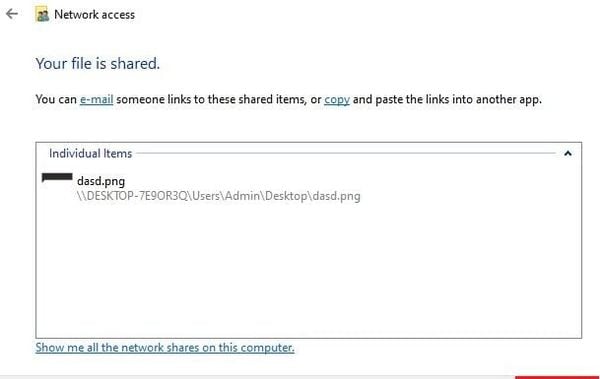Go back using the left arrow
This screenshot has width=600, height=379.
(12, 14)
